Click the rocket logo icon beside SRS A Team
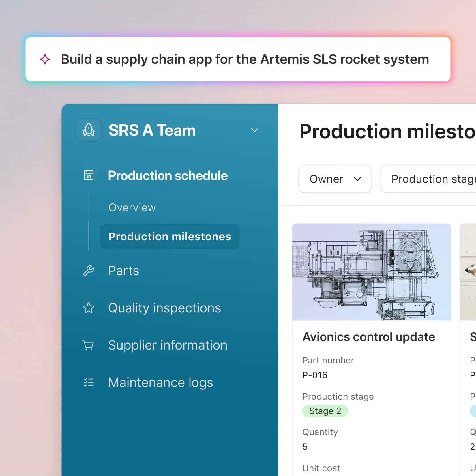The image size is (476, 476). pyautogui.click(x=89, y=130)
